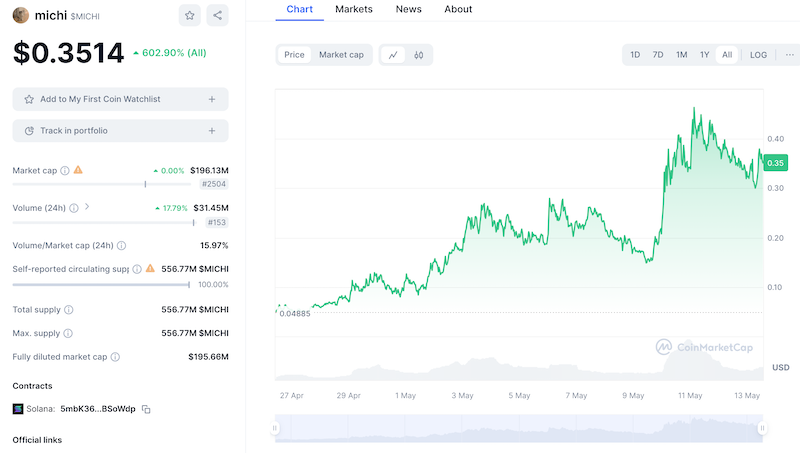This screenshot has height=453, width=800.
Task: Open the three-dot chart options menu
Action: (x=789, y=55)
